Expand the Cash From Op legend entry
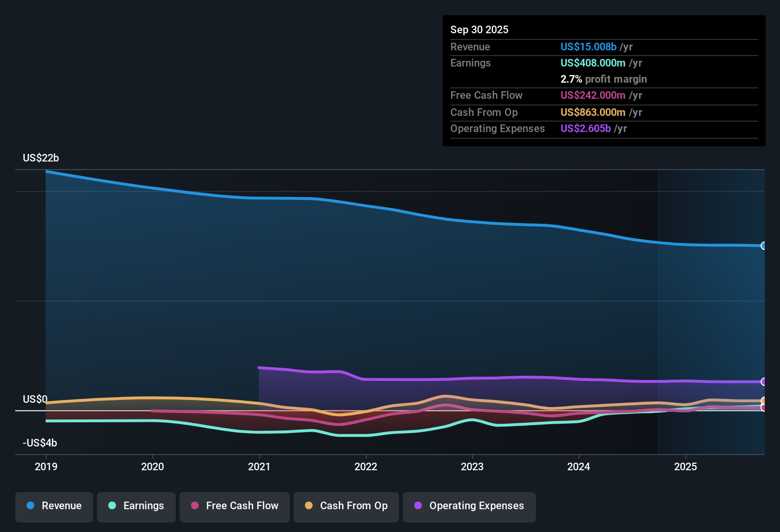 point(346,506)
